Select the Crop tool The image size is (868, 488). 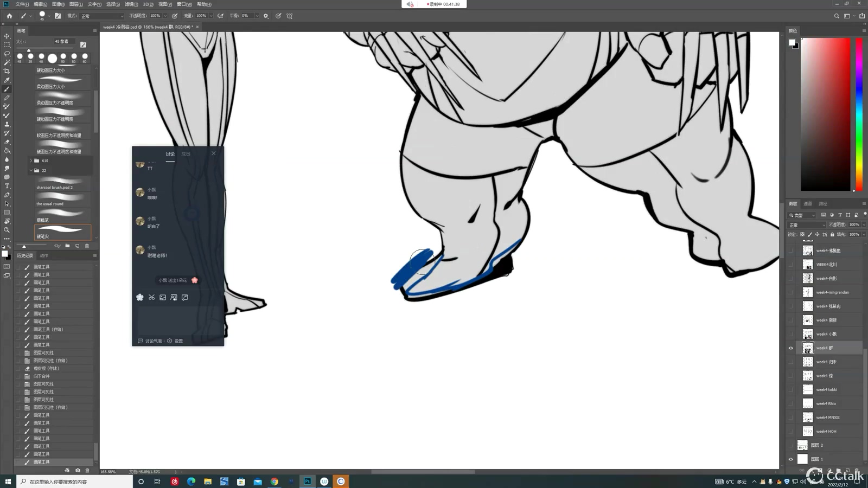[x=7, y=71]
